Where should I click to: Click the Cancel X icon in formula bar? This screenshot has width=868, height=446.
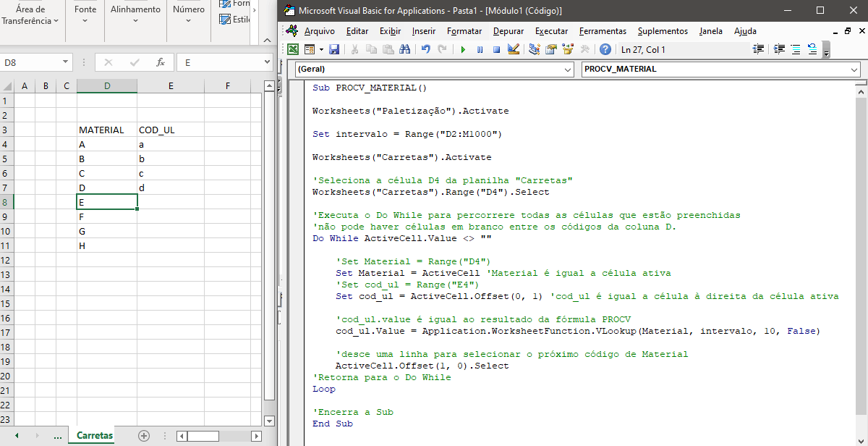pyautogui.click(x=109, y=63)
